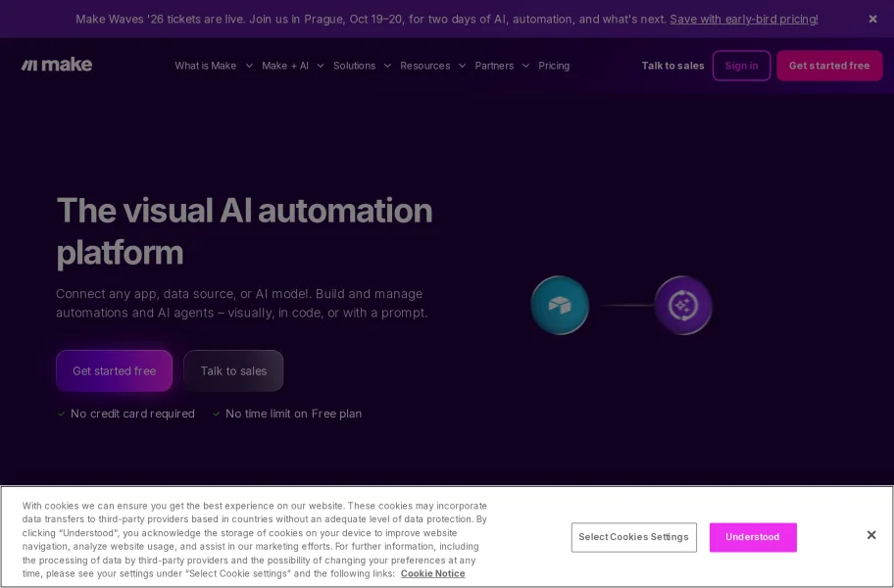Click the text No time limit on Free plan

293,414
